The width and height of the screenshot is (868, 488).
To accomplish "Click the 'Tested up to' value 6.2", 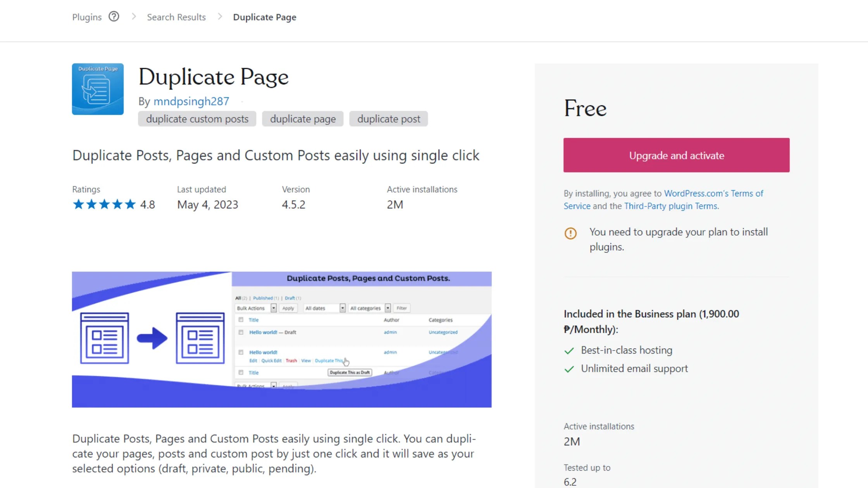I will [570, 482].
